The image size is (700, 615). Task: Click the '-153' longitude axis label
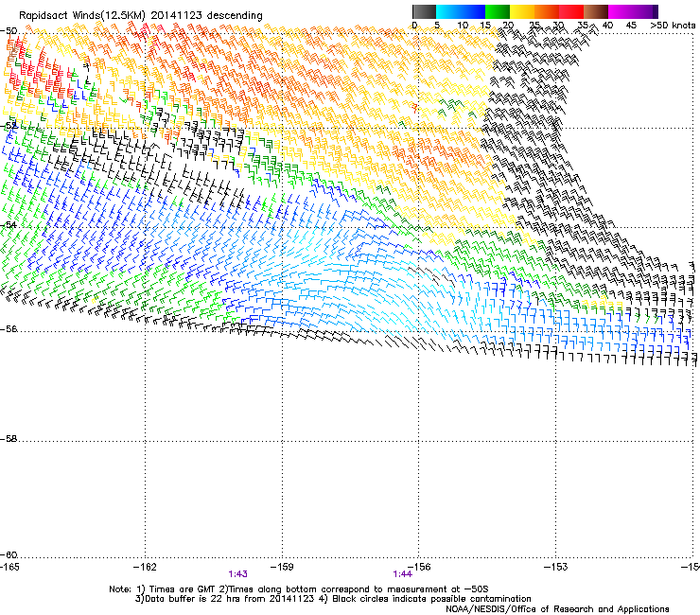coord(556,567)
